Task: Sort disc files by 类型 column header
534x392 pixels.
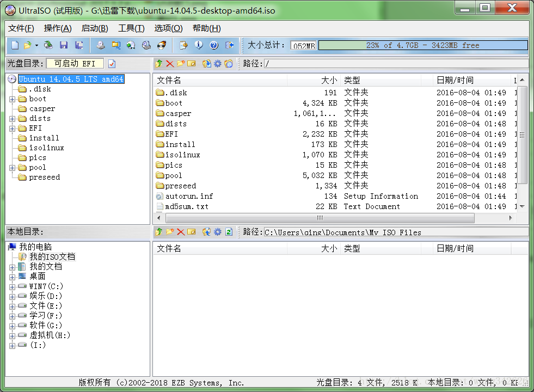Action: [380, 81]
